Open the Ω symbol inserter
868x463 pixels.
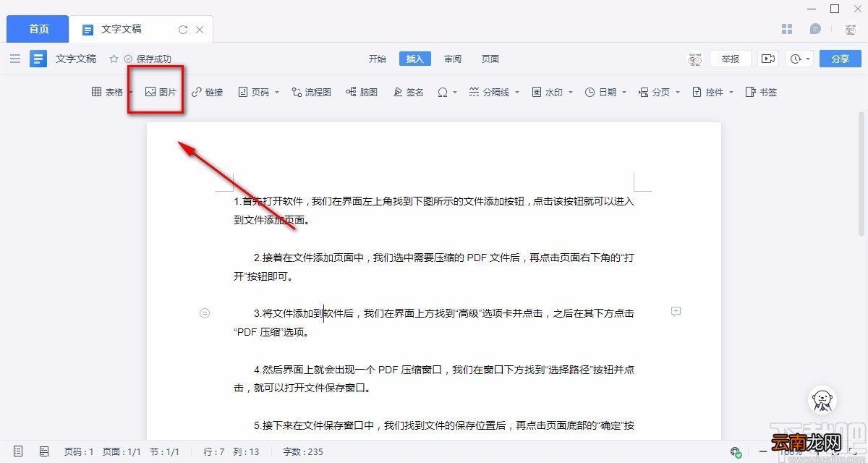point(443,93)
